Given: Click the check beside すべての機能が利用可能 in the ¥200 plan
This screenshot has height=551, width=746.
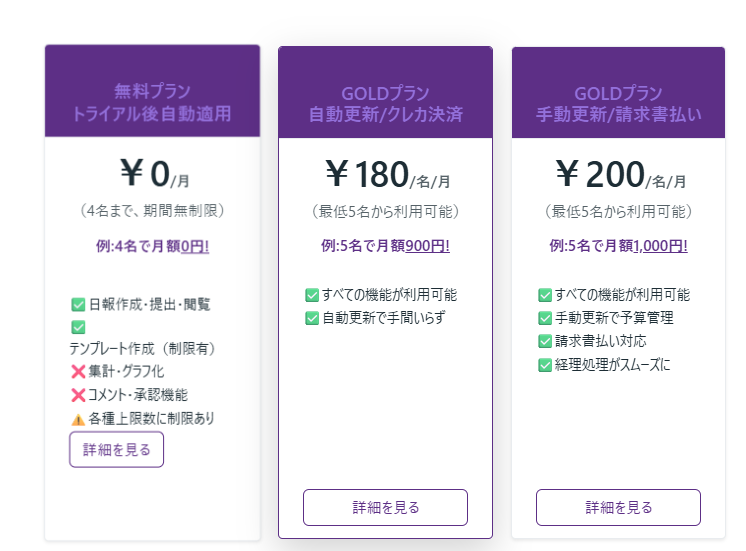Looking at the screenshot, I should [545, 295].
